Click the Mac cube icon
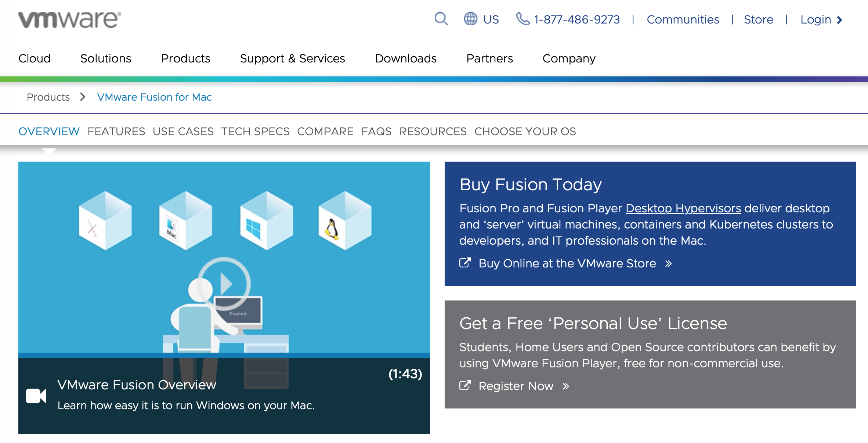 click(185, 220)
